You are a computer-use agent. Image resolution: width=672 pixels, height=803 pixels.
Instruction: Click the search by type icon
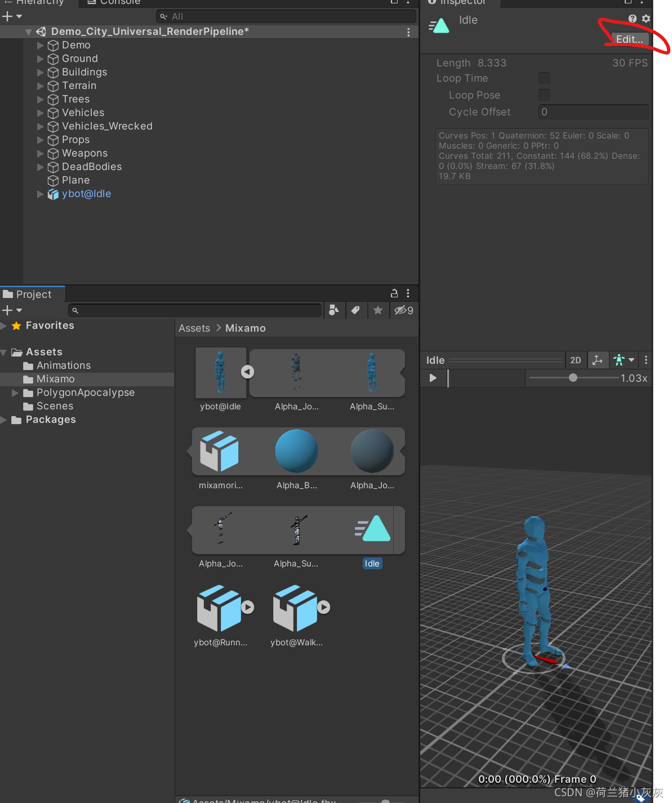click(334, 310)
